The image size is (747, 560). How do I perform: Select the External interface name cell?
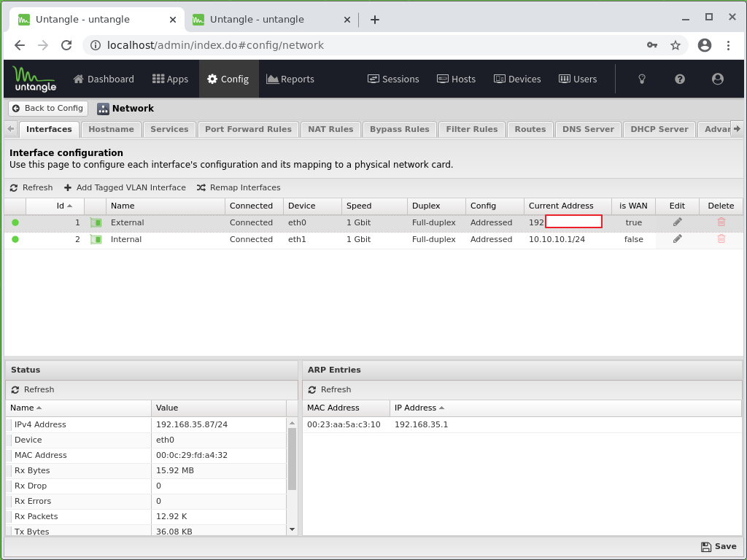pyautogui.click(x=166, y=222)
